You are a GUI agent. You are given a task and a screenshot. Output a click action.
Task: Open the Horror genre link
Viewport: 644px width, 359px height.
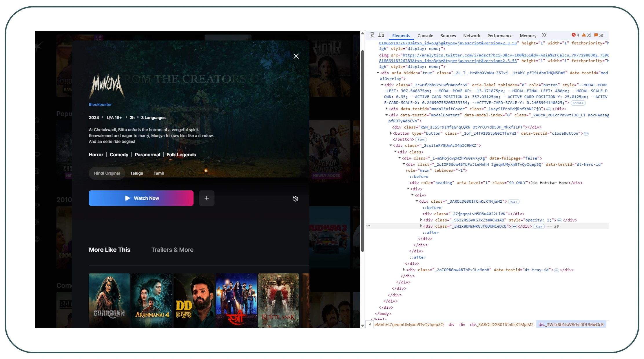96,155
